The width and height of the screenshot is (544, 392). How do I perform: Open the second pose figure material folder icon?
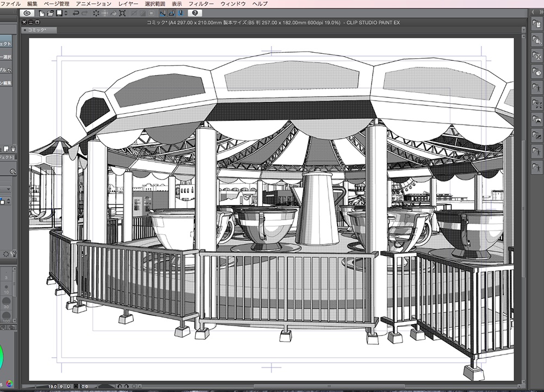click(x=537, y=152)
